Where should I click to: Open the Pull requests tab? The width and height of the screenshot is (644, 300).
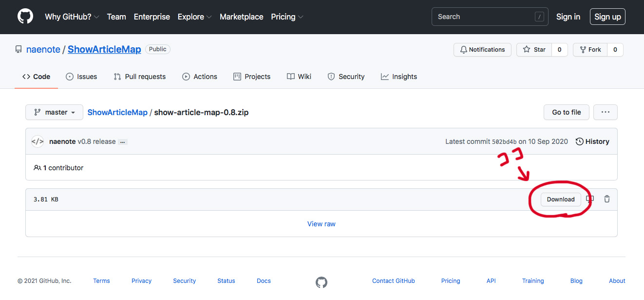[140, 77]
